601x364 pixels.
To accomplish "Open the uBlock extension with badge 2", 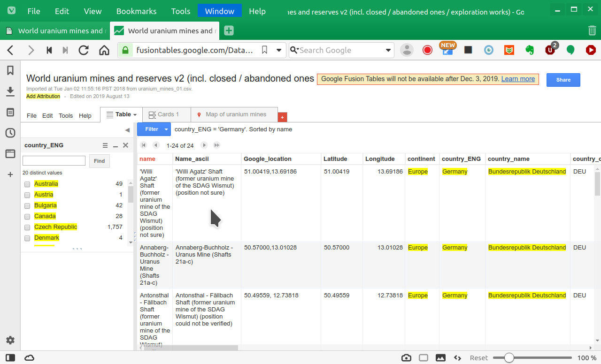I will coord(551,49).
